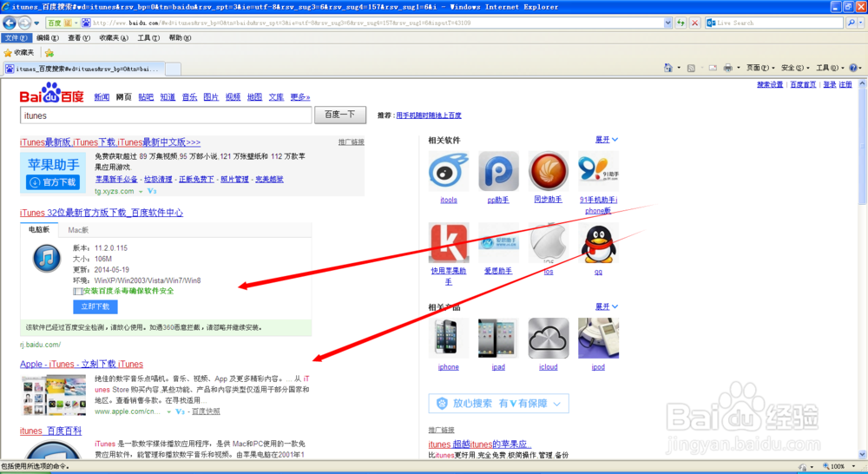Image resolution: width=868 pixels, height=474 pixels.
Task: Open the 百度快照 cached page link
Action: point(206,411)
